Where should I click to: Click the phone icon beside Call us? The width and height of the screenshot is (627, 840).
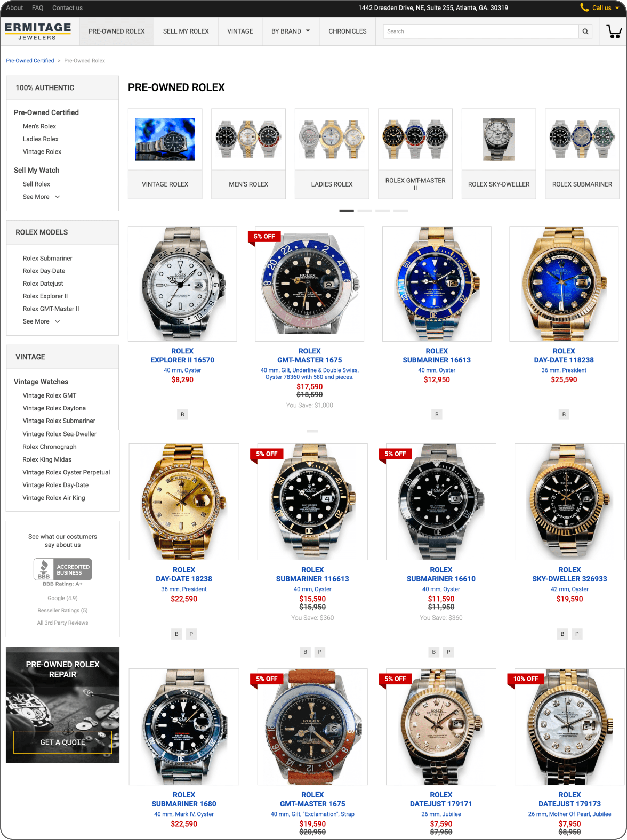(584, 7)
